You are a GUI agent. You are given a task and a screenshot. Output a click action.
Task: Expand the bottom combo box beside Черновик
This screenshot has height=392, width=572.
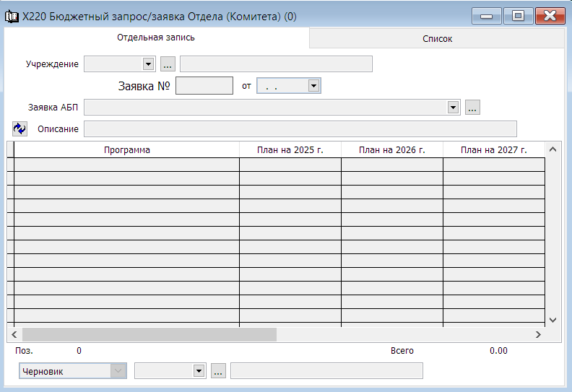coord(199,370)
